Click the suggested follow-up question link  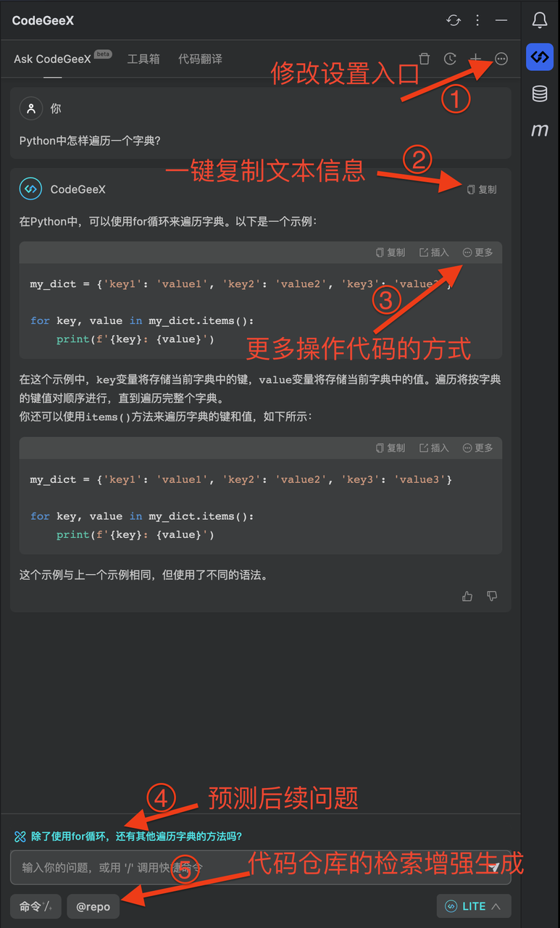click(x=137, y=836)
